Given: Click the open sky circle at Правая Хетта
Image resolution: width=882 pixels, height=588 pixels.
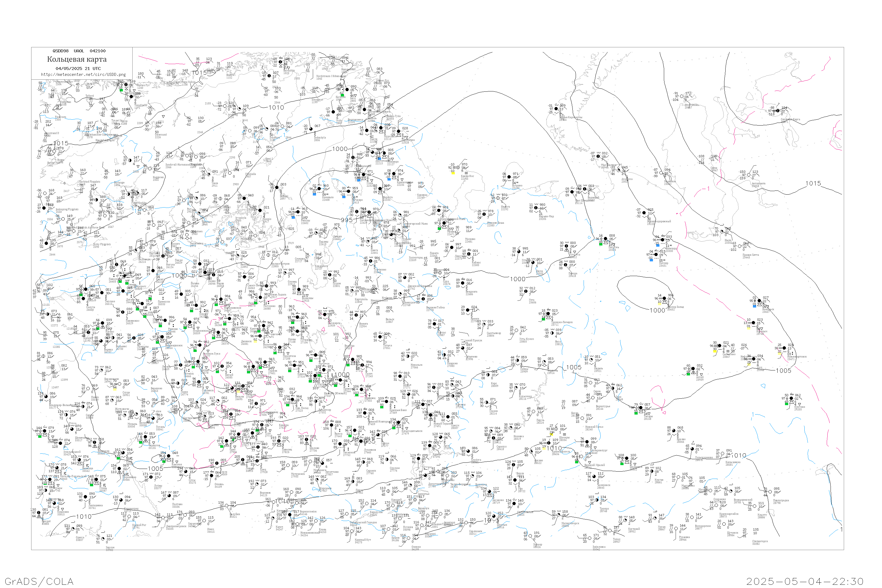Looking at the screenshot, I should click(x=740, y=246).
